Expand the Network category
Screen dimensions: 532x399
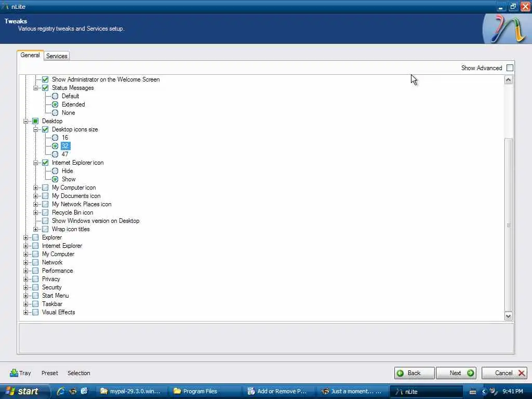click(26, 262)
